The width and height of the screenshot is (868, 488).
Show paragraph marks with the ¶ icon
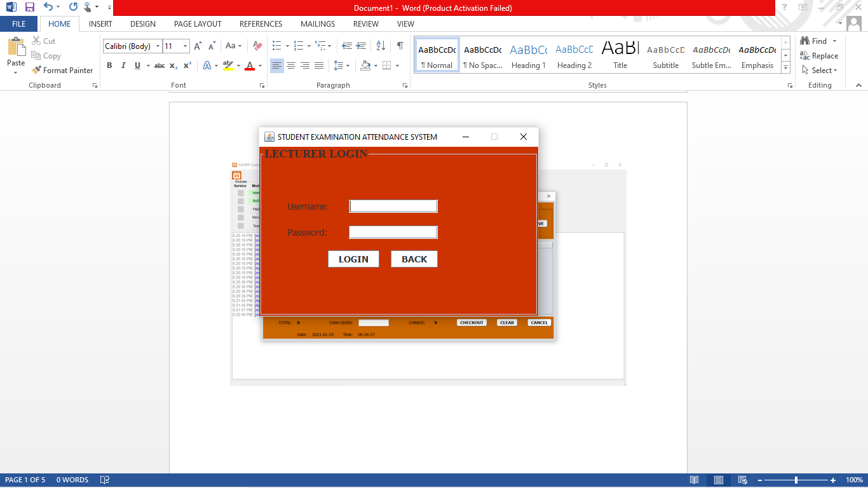click(399, 45)
